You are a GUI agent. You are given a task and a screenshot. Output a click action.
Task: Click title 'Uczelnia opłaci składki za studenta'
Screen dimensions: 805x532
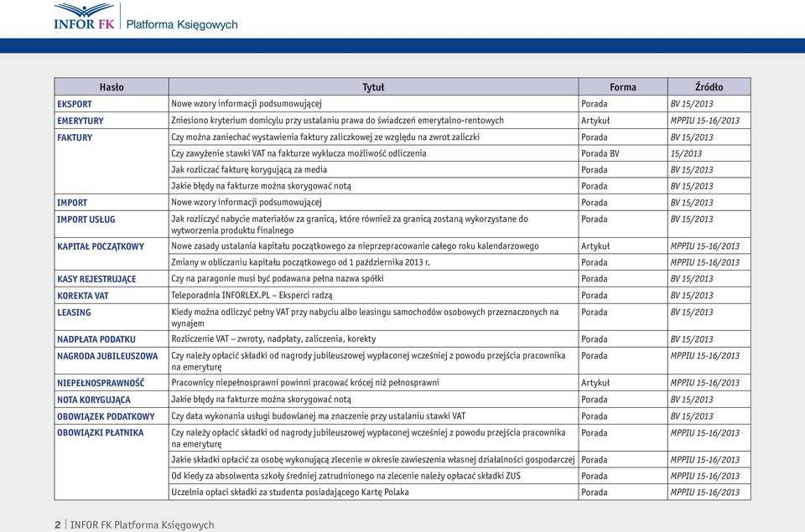[x=290, y=493]
